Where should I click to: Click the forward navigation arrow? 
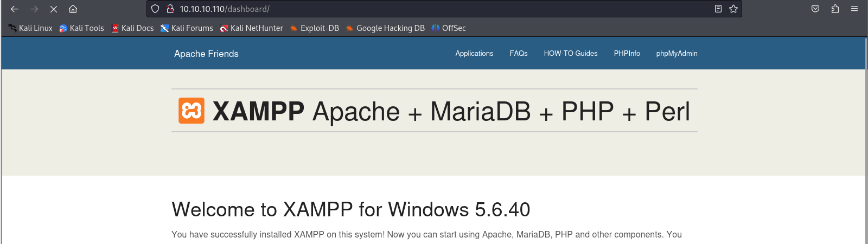pos(34,9)
